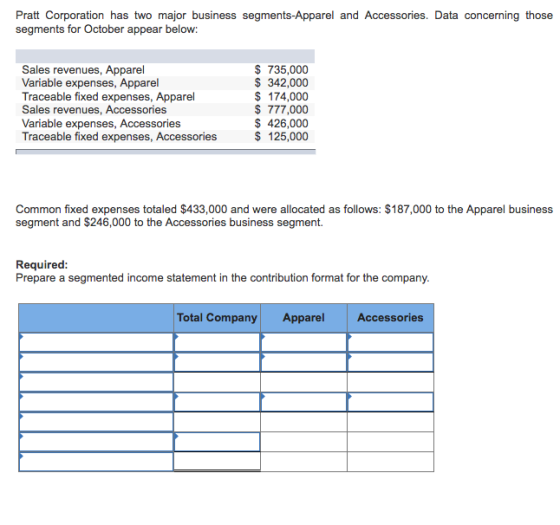Click the $ 777,000 value
Image resolution: width=560 pixels, height=525 pixels.
point(281,110)
